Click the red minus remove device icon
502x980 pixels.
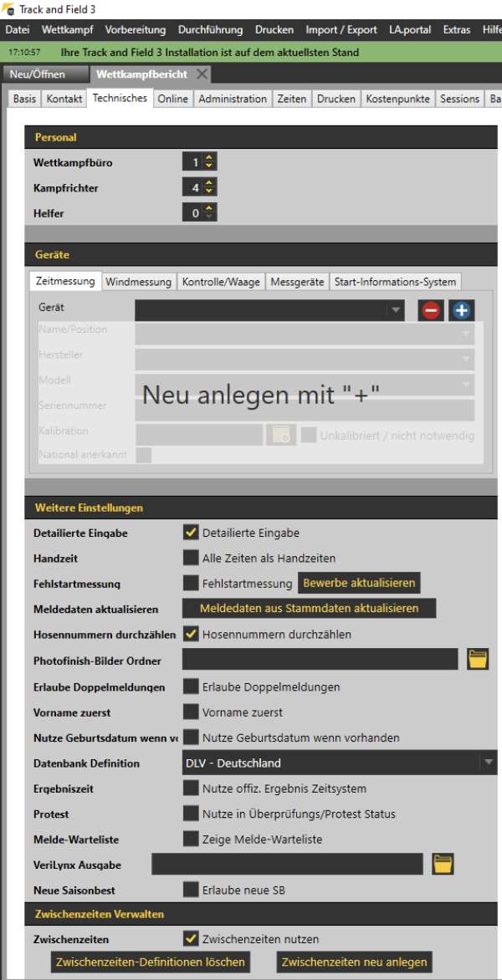point(431,310)
